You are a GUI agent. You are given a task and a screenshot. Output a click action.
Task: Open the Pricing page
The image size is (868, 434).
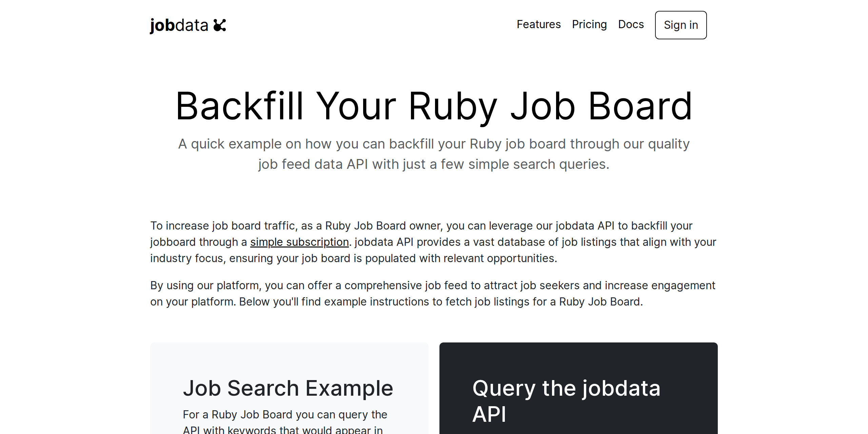pos(590,24)
